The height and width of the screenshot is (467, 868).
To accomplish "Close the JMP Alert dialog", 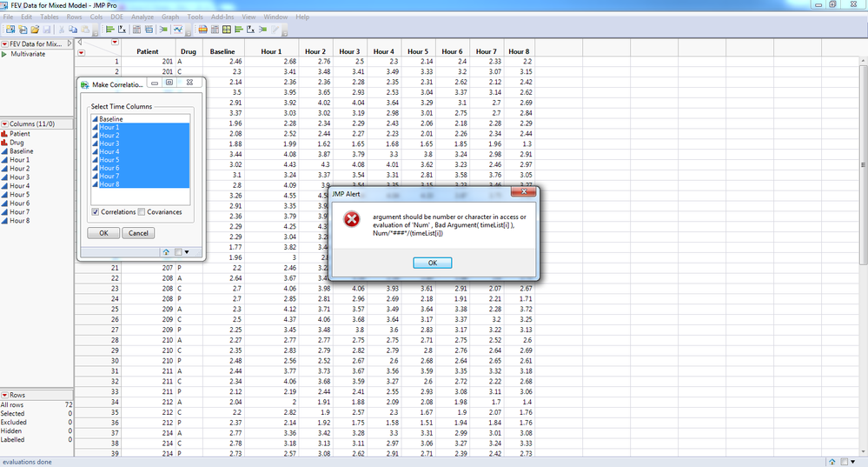I will coord(524,191).
